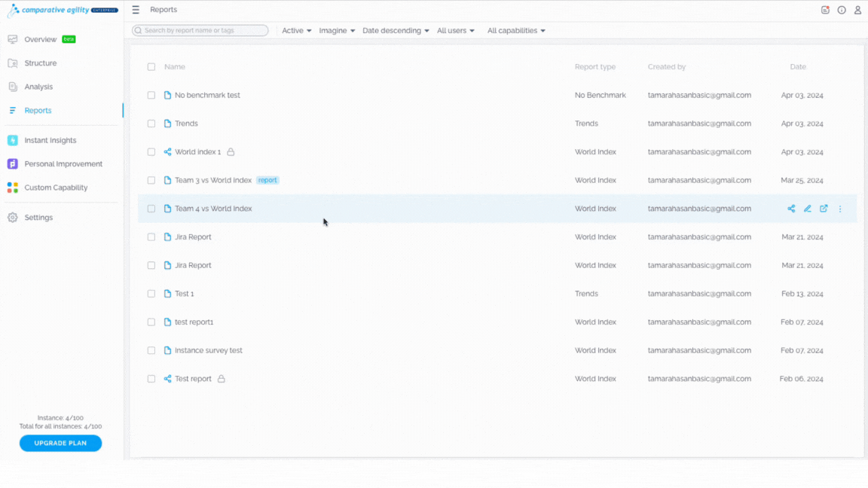Screen dimensions: 868x488
Task: Check the No benchmark test row checkbox
Action: pos(151,95)
